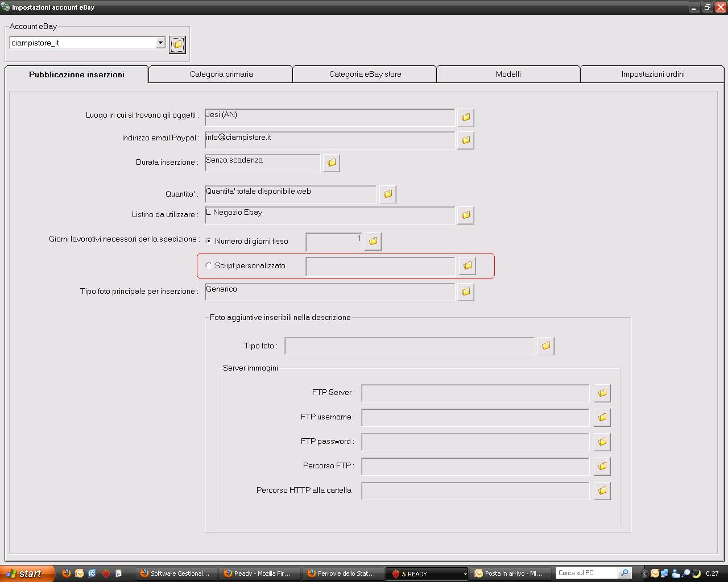728x582 pixels.
Task: Click the mail envelope icon in system tray
Action: [655, 573]
